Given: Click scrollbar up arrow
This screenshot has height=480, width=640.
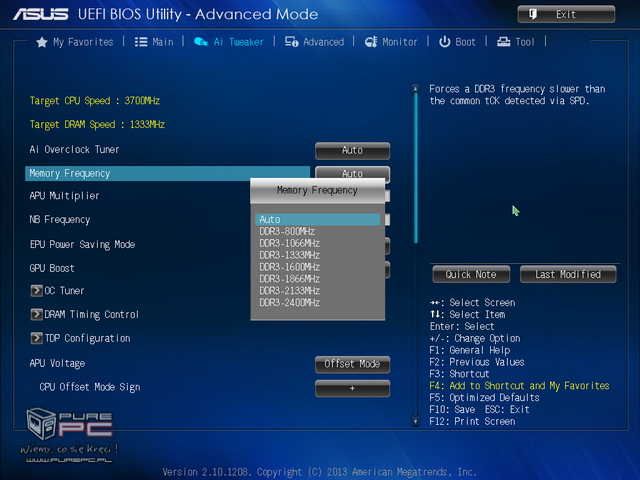Looking at the screenshot, I should point(415,88).
